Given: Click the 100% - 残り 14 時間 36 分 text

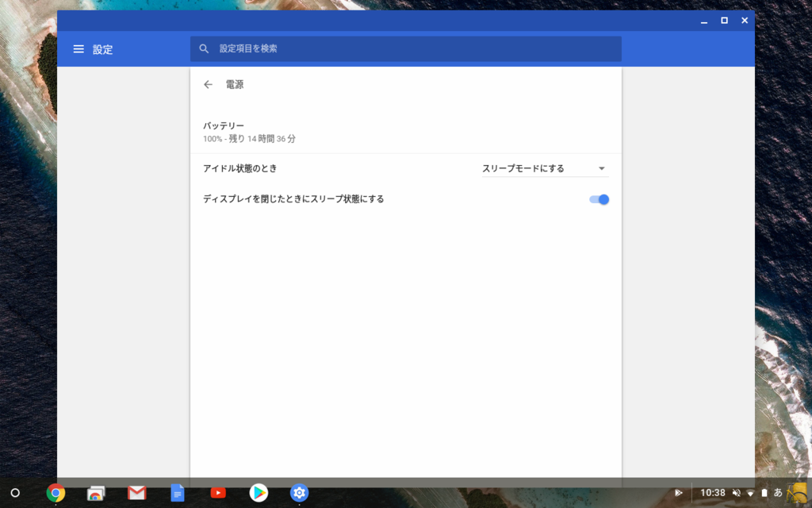Looking at the screenshot, I should pos(249,139).
